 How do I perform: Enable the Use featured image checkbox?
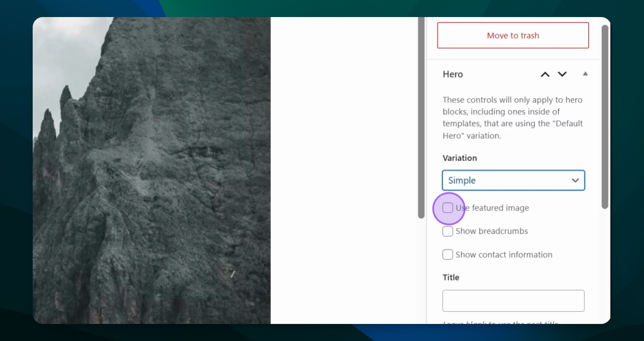tap(447, 208)
